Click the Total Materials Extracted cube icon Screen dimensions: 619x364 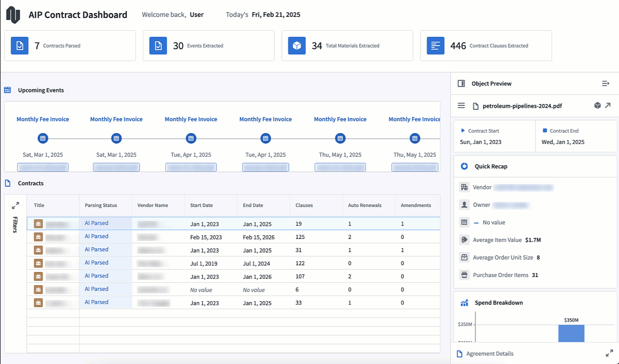click(x=297, y=45)
